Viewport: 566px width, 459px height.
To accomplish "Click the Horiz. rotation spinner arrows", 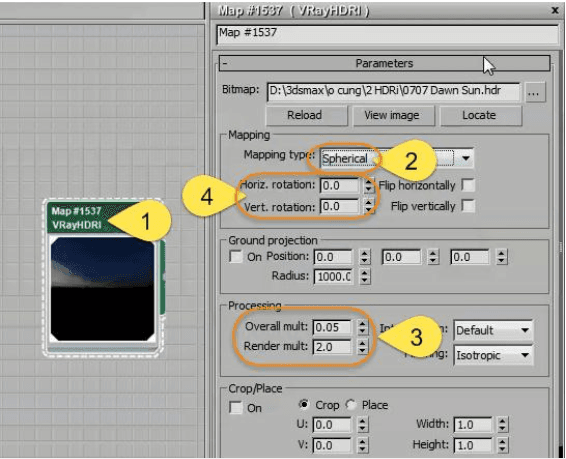I will coord(368,185).
